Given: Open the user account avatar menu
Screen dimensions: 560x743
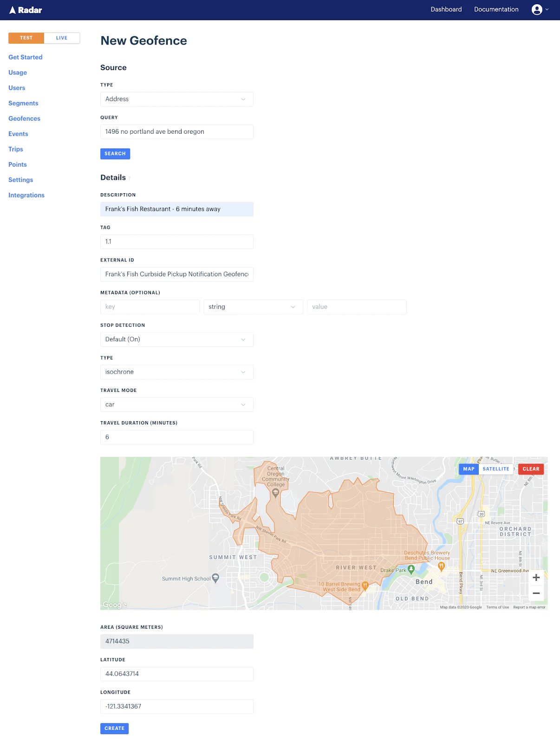Looking at the screenshot, I should (x=537, y=10).
